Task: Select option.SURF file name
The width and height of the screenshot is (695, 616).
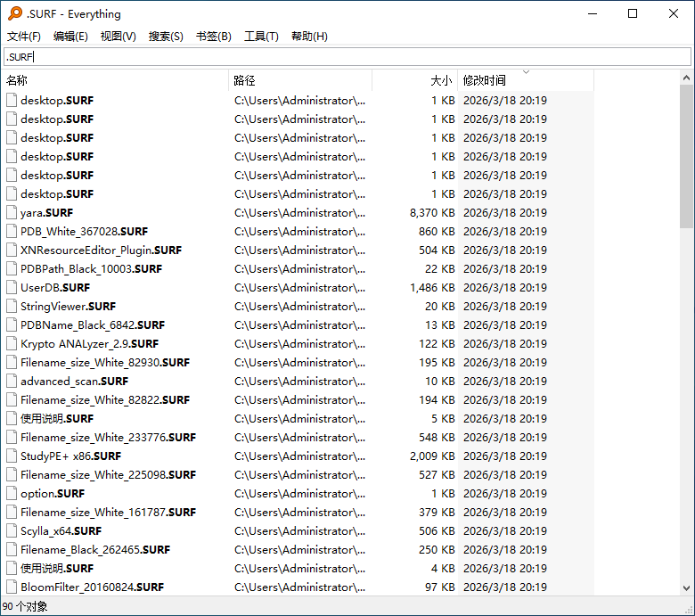Action: 53,494
